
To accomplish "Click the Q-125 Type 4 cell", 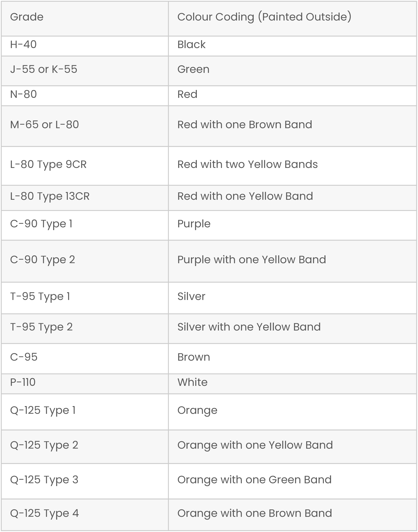I will pyautogui.click(x=44, y=513).
